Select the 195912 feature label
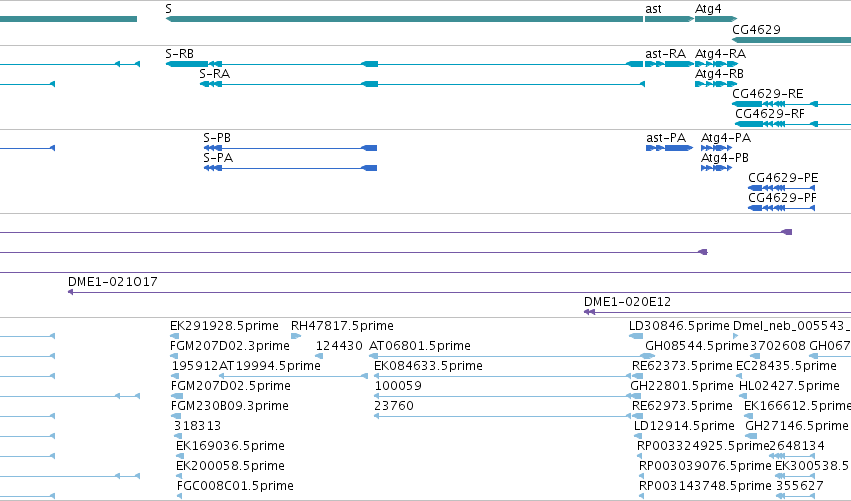Viewport: 851px width, 501px height. [194, 366]
